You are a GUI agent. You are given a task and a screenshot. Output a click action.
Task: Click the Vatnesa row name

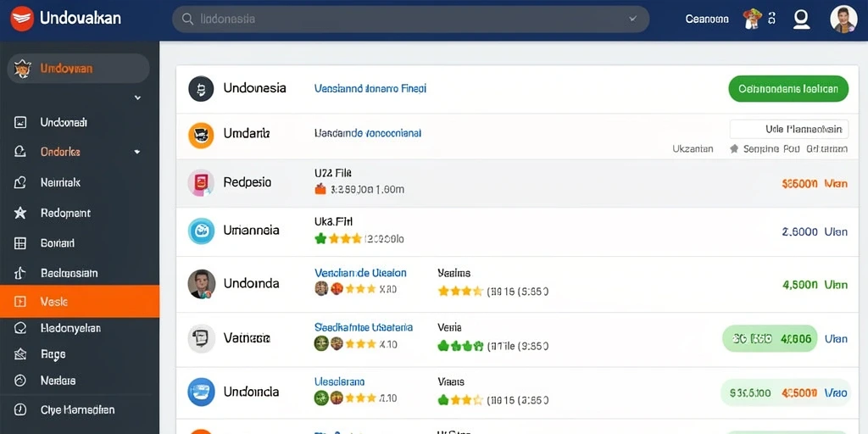point(247,337)
